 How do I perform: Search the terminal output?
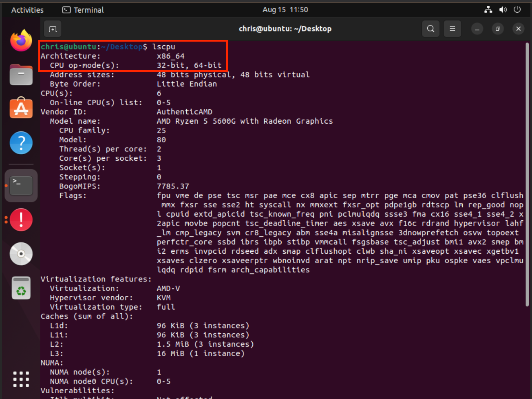click(x=430, y=29)
